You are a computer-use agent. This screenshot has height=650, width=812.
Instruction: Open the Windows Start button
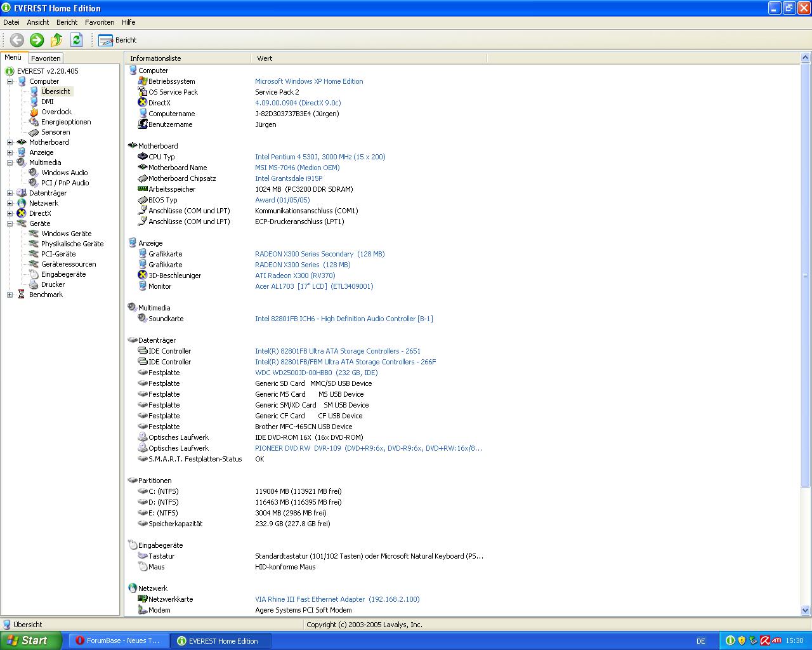(30, 640)
